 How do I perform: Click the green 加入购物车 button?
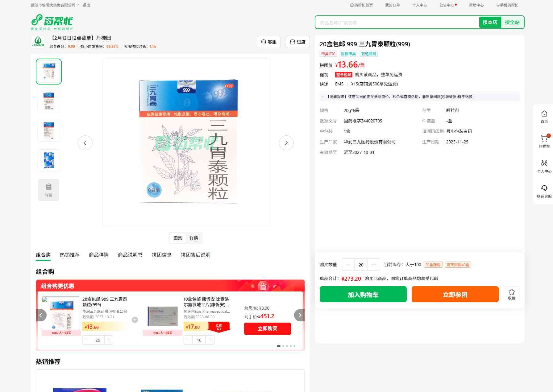[x=363, y=295]
